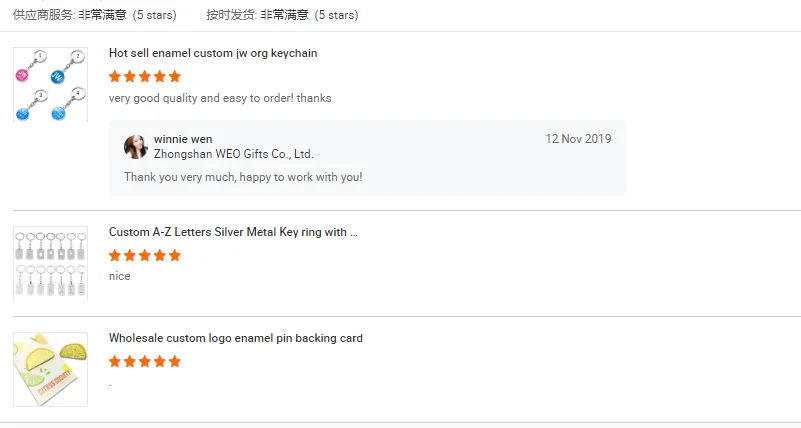
Task: Click the star rating under the key ring review
Action: (x=145, y=255)
